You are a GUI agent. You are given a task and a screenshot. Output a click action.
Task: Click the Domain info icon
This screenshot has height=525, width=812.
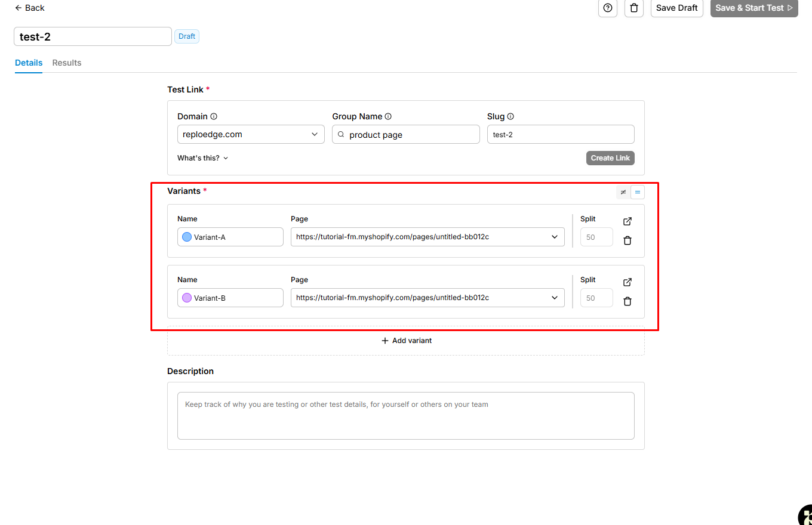(214, 117)
